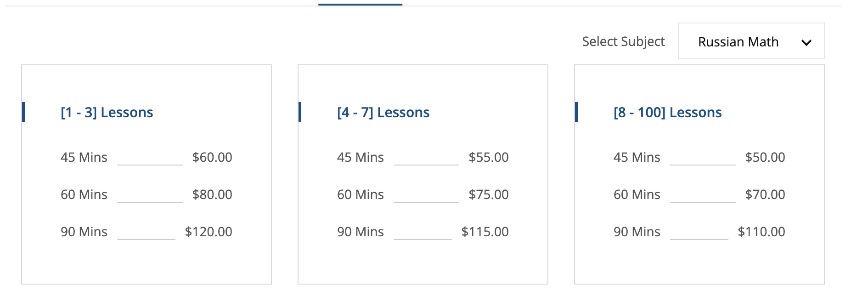Click the $110.00 price for 90 mins
This screenshot has height=308, width=868.
[761, 232]
